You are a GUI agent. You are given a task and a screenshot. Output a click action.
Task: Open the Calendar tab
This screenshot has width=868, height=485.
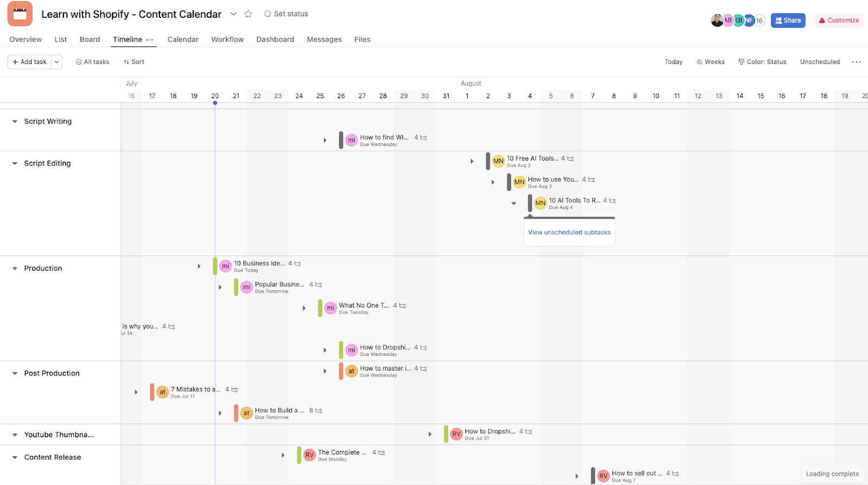tap(183, 40)
